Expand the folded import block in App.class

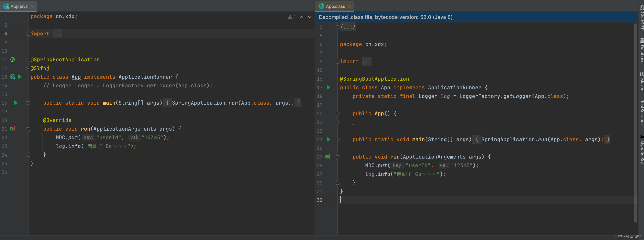point(338,62)
